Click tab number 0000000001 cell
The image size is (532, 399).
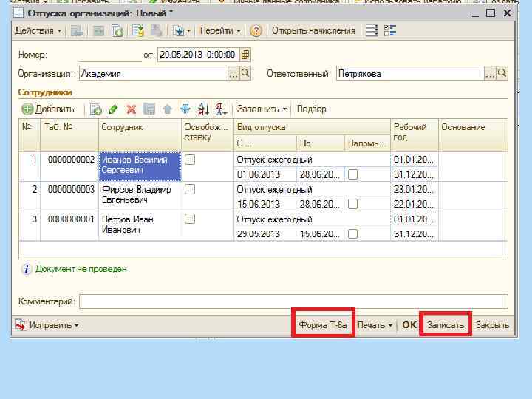69,225
